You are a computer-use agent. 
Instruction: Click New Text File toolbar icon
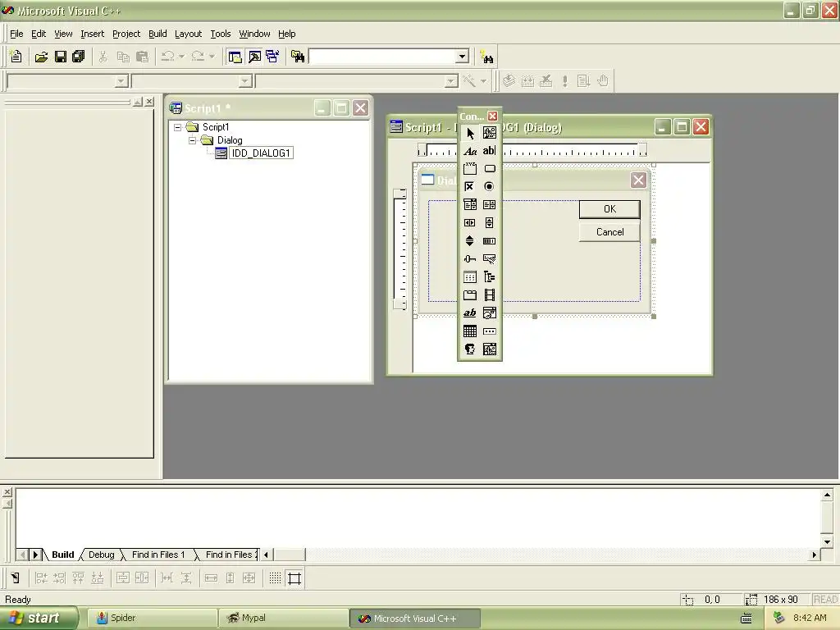(16, 57)
